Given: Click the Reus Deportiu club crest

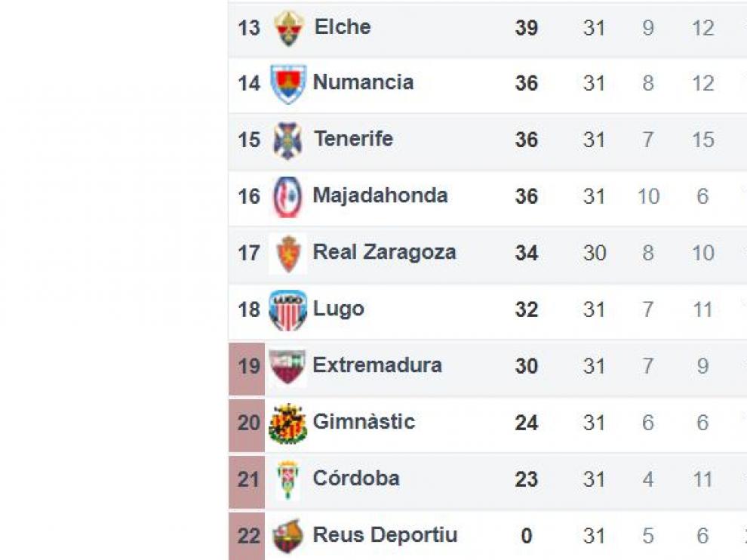Looking at the screenshot, I should pos(287,536).
